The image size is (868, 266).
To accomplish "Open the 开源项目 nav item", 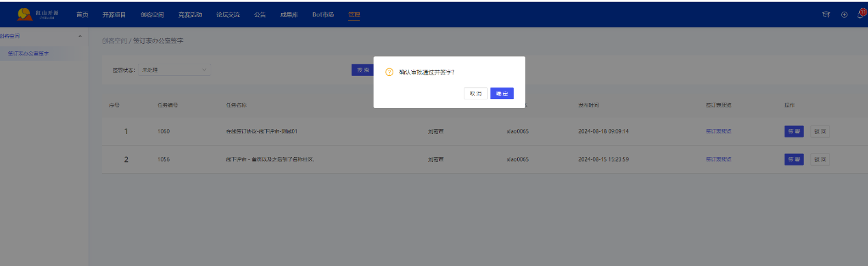I will pyautogui.click(x=114, y=14).
